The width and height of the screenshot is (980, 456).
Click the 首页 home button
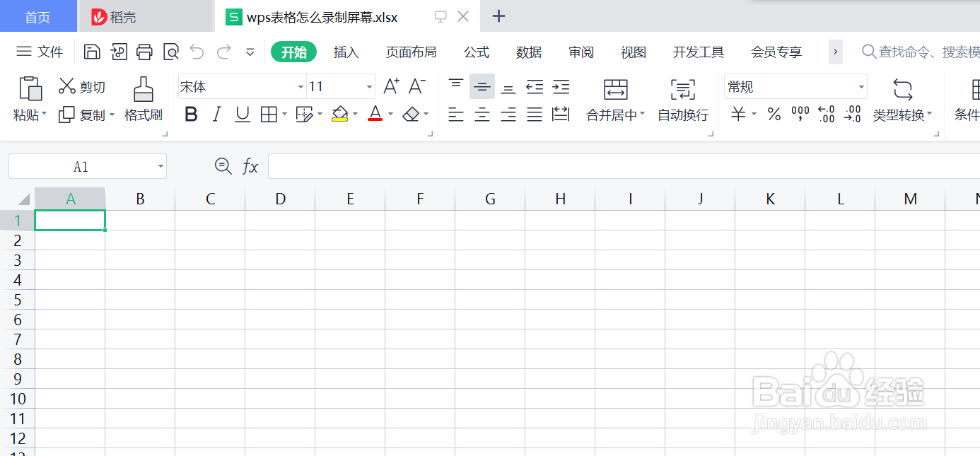coord(38,16)
